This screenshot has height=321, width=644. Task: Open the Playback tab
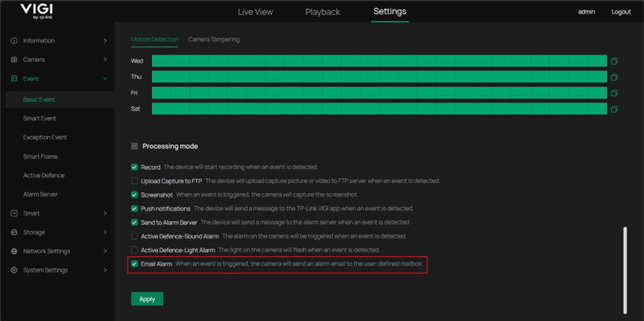[x=322, y=12]
